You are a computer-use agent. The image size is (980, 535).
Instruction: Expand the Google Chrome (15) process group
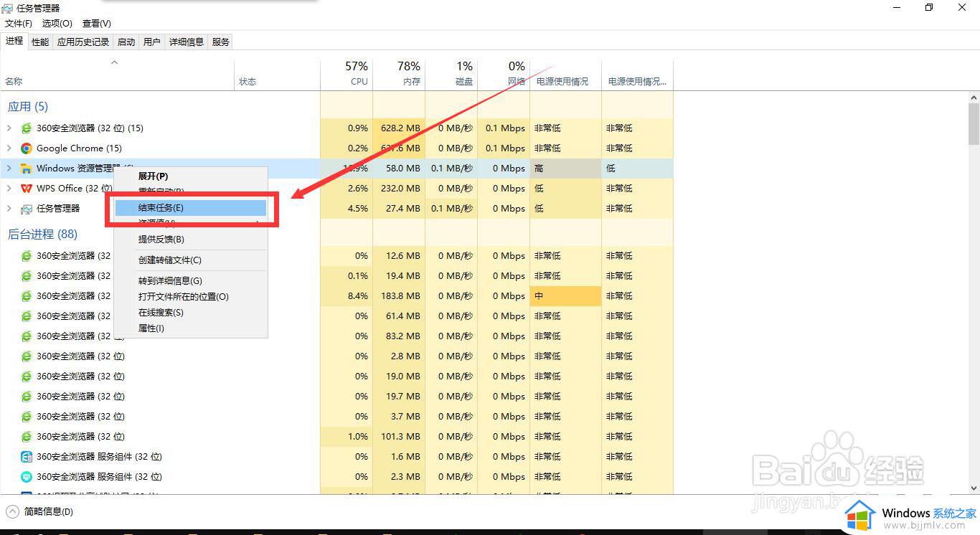point(9,148)
